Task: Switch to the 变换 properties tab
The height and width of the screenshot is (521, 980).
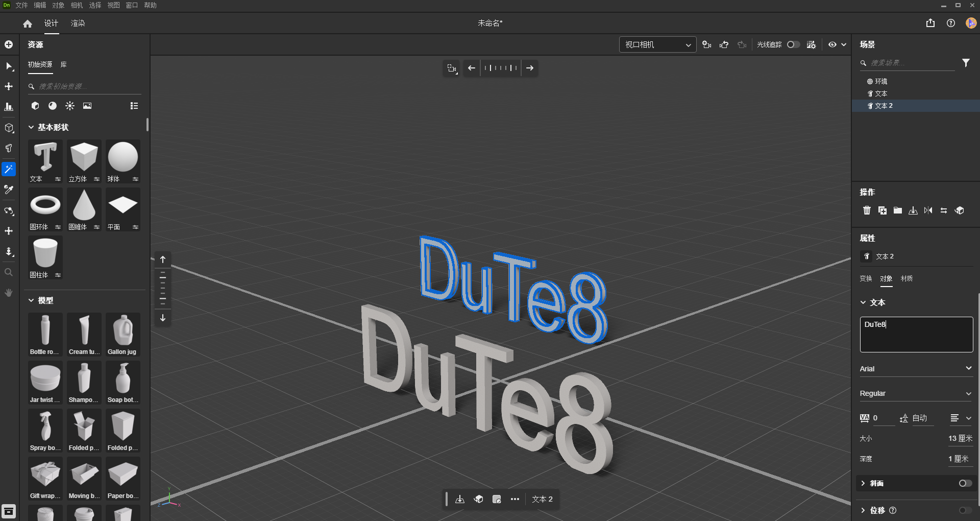Action: [866, 278]
